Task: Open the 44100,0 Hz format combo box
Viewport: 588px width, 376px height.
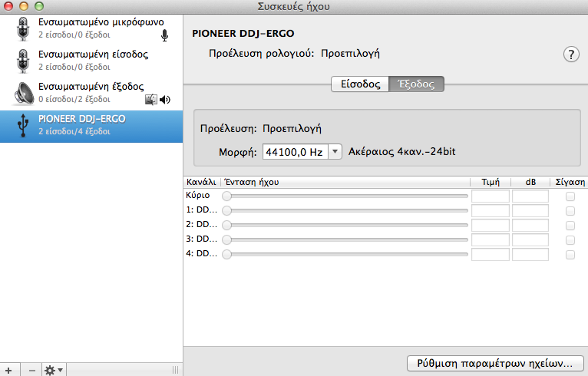Action: 302,152
